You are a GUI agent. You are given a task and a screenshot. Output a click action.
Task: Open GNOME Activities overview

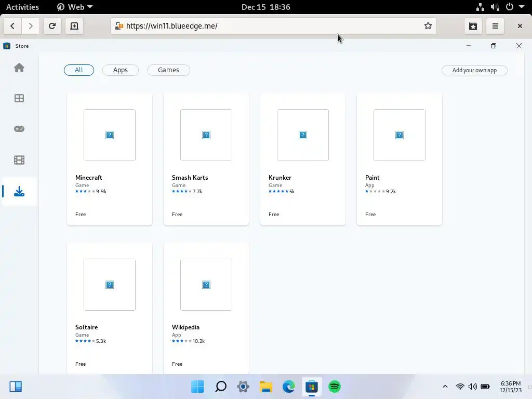(x=22, y=7)
